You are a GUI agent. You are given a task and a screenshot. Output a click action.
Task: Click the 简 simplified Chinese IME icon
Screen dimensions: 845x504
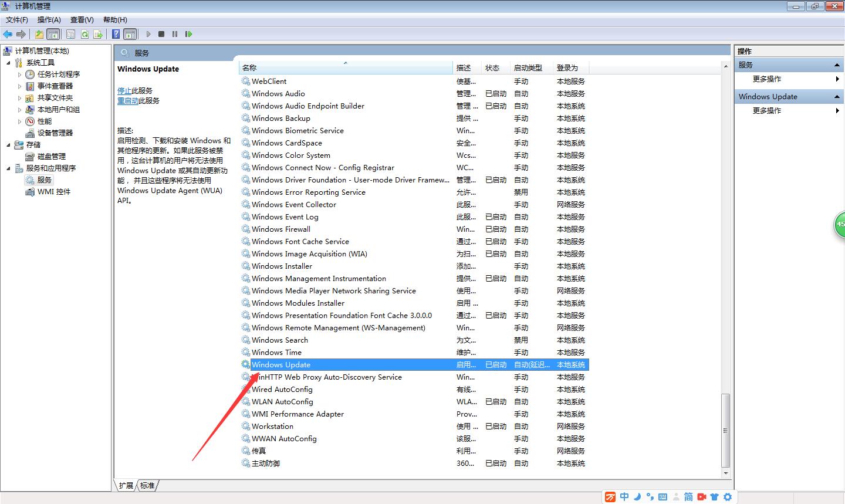point(688,497)
